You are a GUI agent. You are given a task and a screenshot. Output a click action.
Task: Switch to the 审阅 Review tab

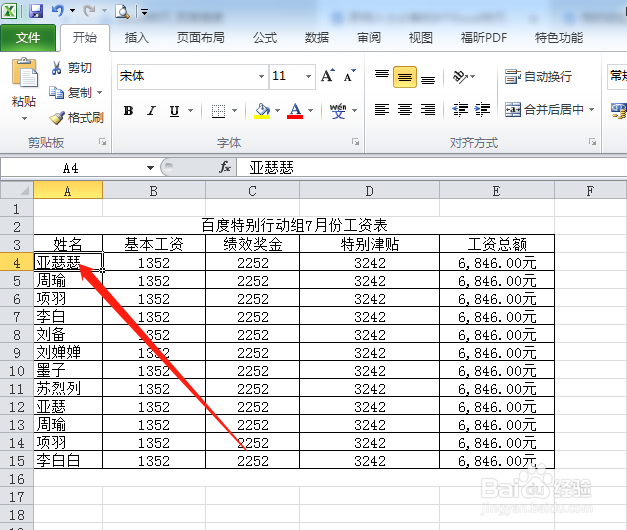[x=369, y=38]
